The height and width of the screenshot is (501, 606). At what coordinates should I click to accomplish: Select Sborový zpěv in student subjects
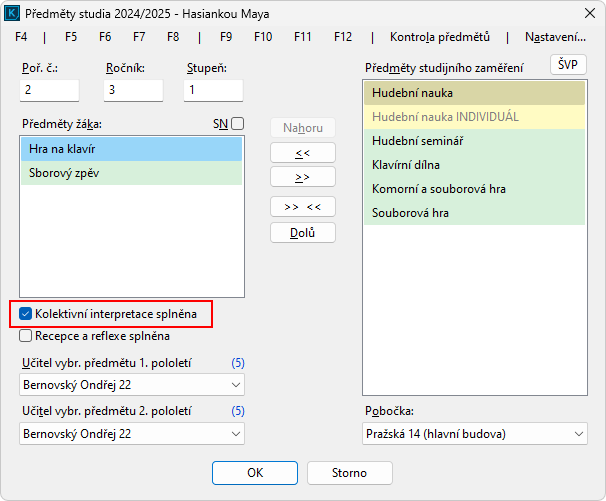tap(130, 173)
